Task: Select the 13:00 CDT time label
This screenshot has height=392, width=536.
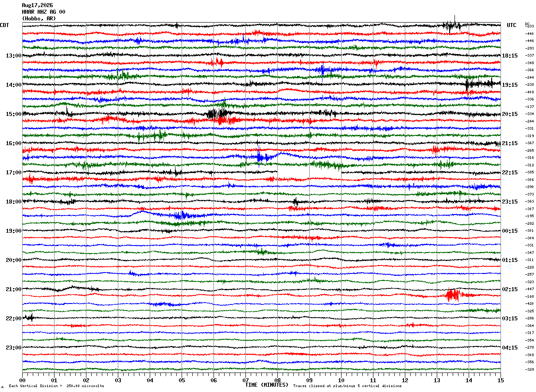Action: pyautogui.click(x=14, y=56)
